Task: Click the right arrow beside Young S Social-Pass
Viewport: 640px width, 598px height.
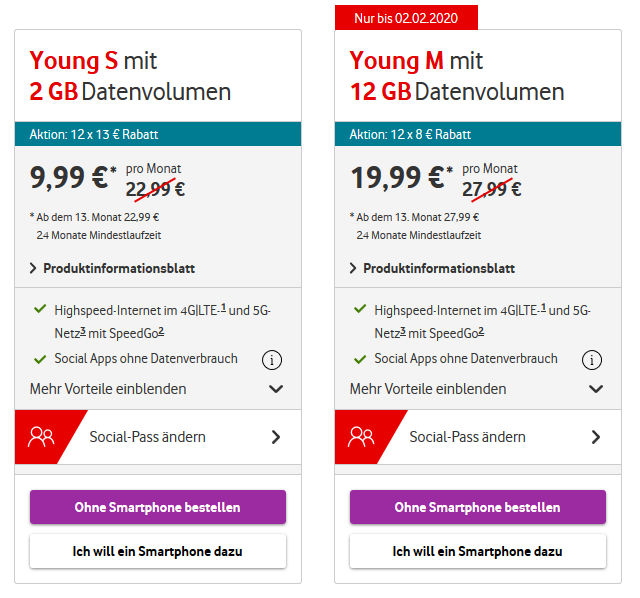Action: [276, 437]
